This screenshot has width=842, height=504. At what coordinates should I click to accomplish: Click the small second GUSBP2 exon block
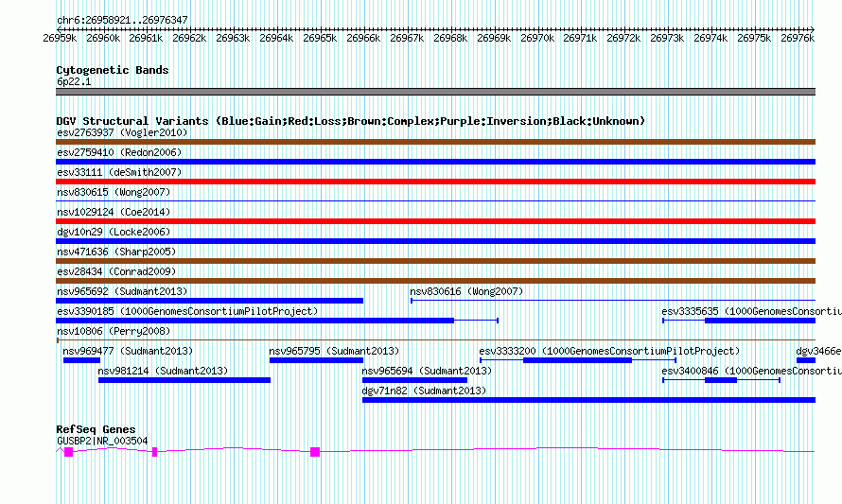(x=154, y=452)
